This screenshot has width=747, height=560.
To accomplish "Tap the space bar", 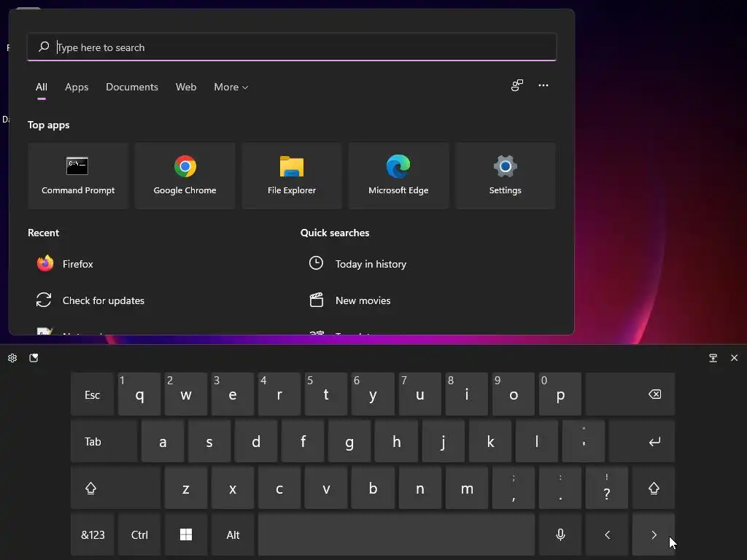I will (396, 534).
